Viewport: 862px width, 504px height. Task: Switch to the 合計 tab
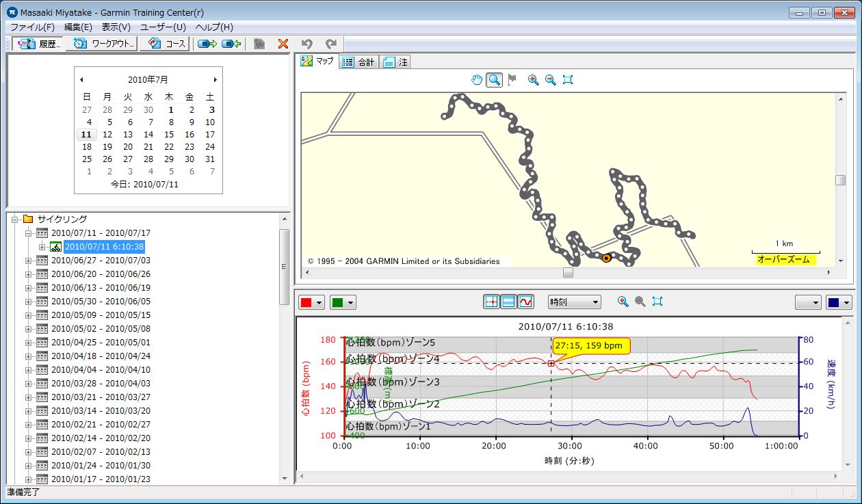coord(358,62)
